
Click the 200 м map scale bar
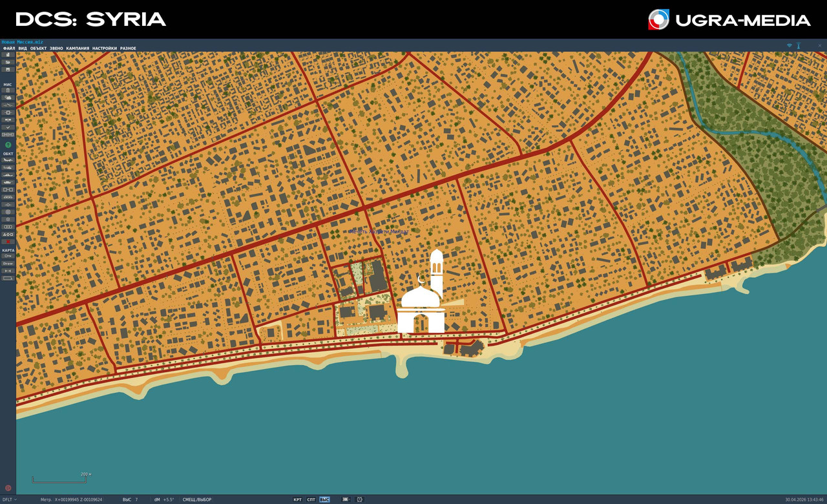59,479
